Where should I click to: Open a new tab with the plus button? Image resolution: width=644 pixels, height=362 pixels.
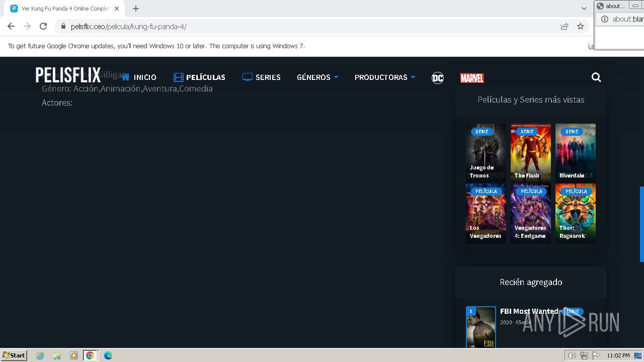tap(136, 9)
